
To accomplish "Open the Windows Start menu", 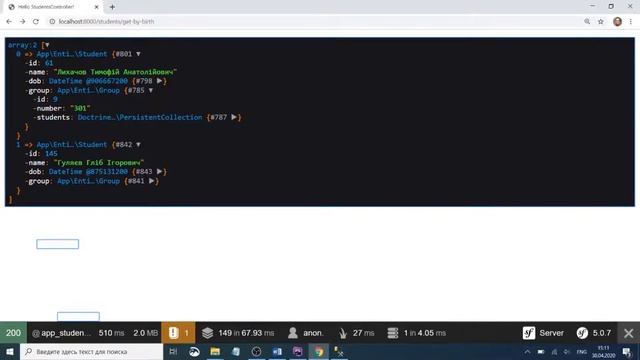I will pos(10,351).
